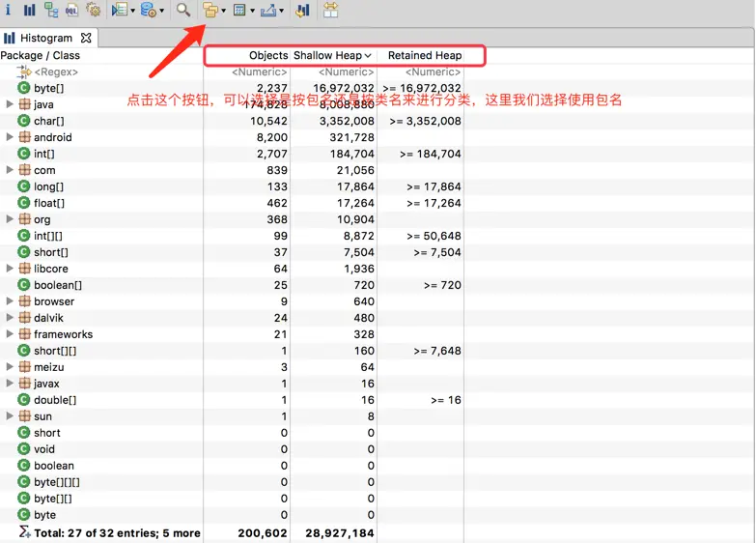
Task: Create a histogram from the toolbar
Action: [29, 10]
